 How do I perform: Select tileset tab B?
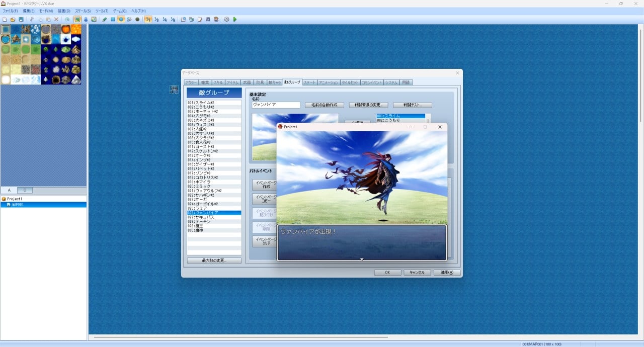pos(25,190)
